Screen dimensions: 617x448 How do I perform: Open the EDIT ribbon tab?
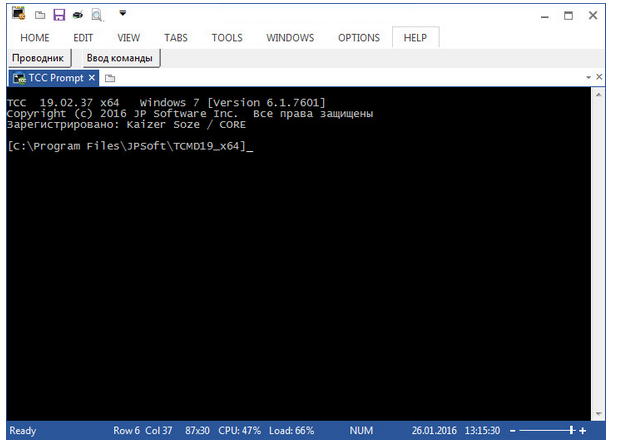83,38
